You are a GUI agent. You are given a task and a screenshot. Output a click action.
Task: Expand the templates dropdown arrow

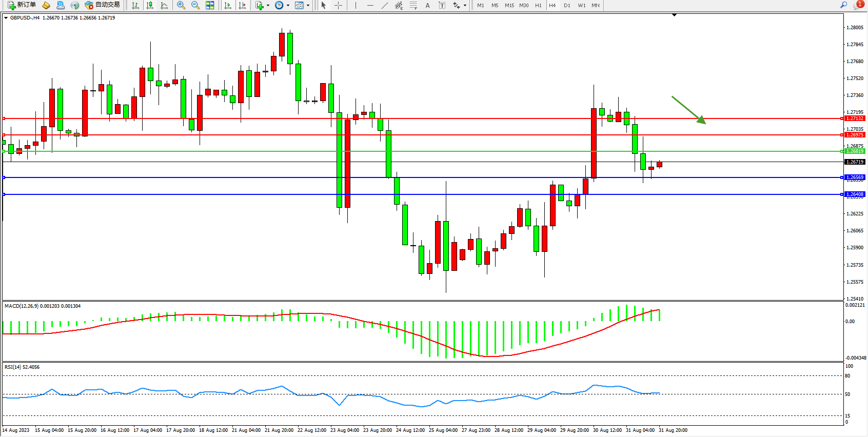(x=308, y=6)
